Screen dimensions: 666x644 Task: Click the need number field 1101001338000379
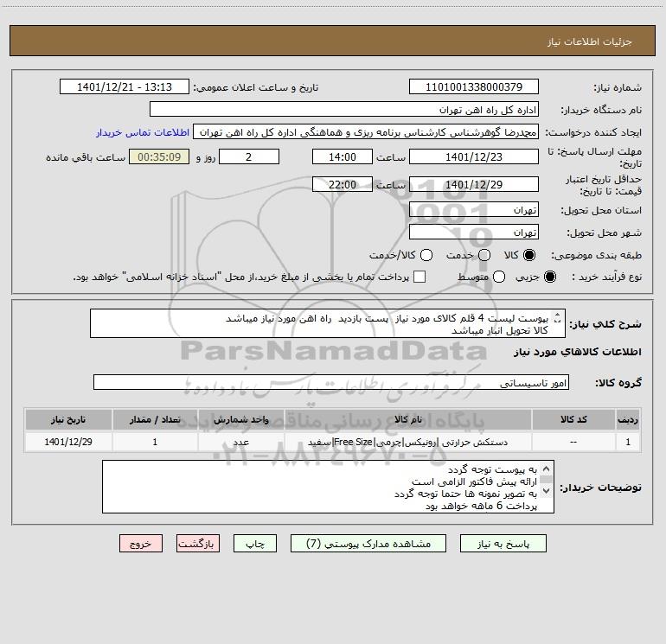474,86
